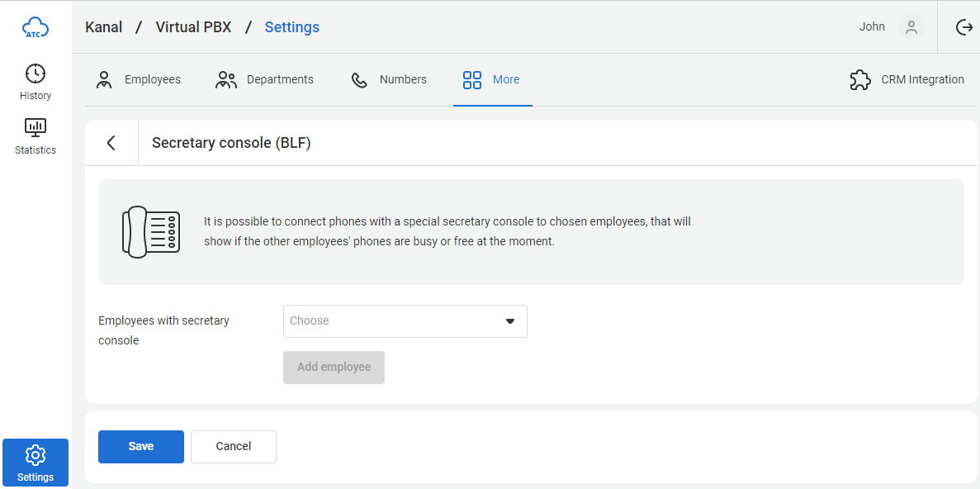Click the ATC cloud logo

point(36,28)
